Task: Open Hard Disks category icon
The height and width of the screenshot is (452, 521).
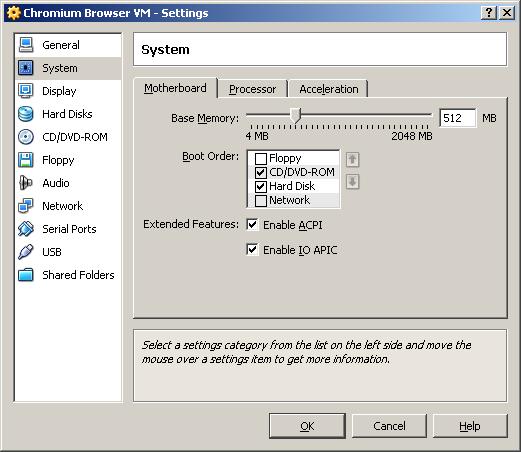Action: (26, 114)
